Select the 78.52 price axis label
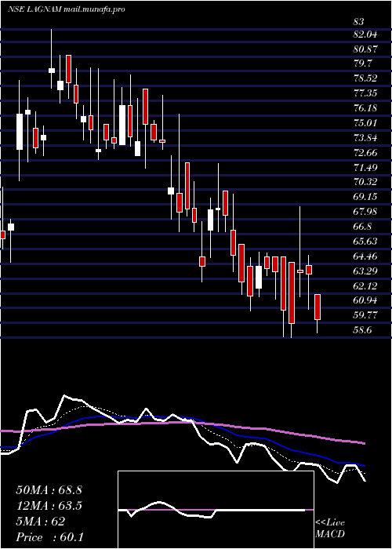 365,78
